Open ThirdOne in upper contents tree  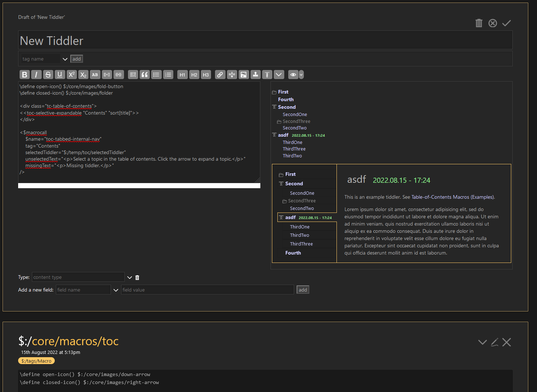click(293, 142)
